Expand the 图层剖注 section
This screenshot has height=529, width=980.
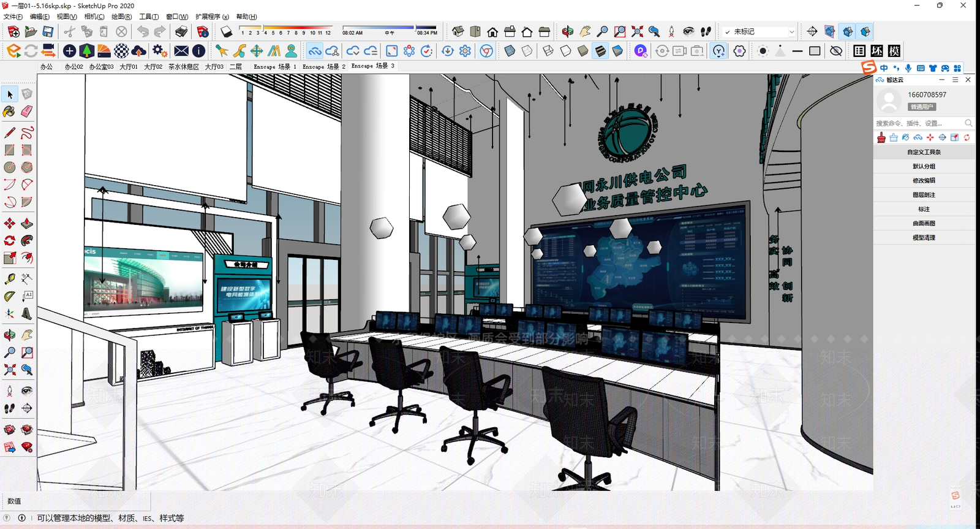coord(924,195)
